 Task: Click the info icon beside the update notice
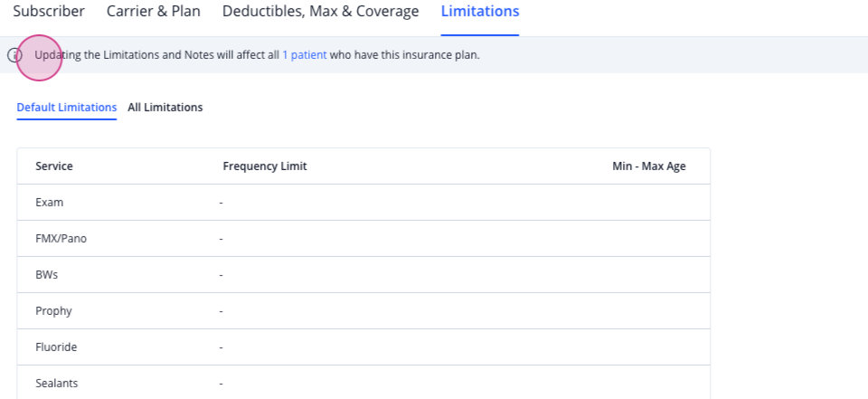pyautogui.click(x=14, y=55)
